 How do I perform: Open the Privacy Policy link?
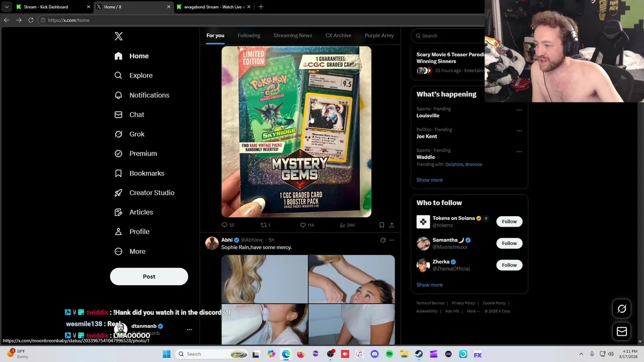tap(463, 303)
